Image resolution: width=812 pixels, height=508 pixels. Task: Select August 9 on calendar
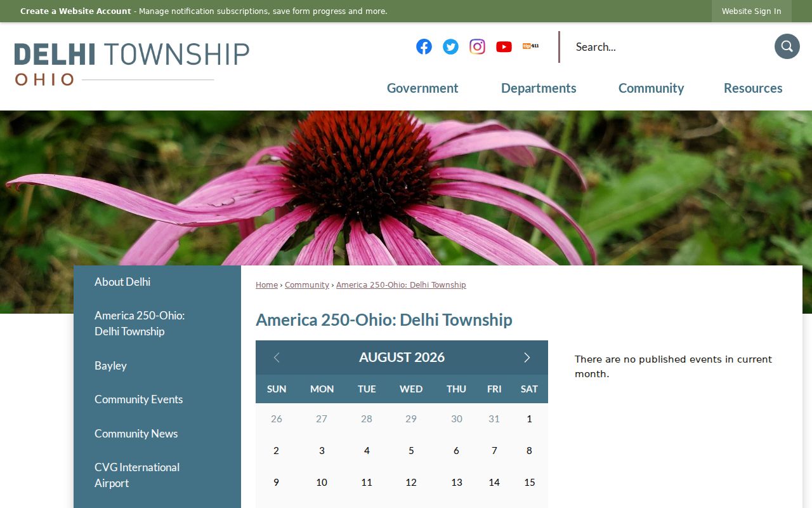point(276,483)
